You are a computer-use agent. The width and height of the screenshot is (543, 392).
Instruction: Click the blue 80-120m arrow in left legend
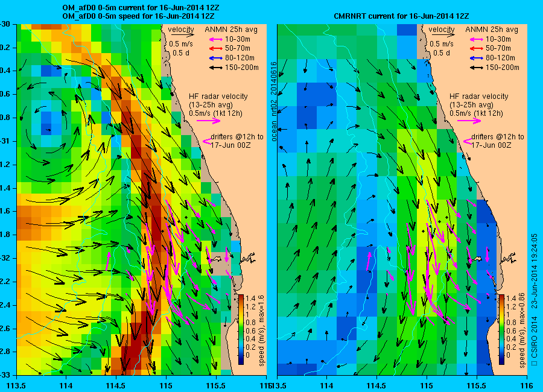216,58
